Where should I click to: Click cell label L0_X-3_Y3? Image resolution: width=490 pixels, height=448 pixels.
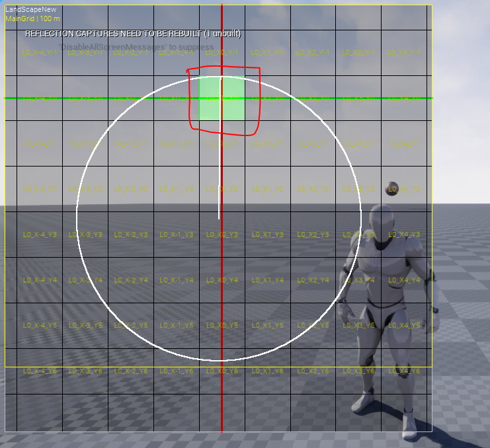pyautogui.click(x=85, y=235)
